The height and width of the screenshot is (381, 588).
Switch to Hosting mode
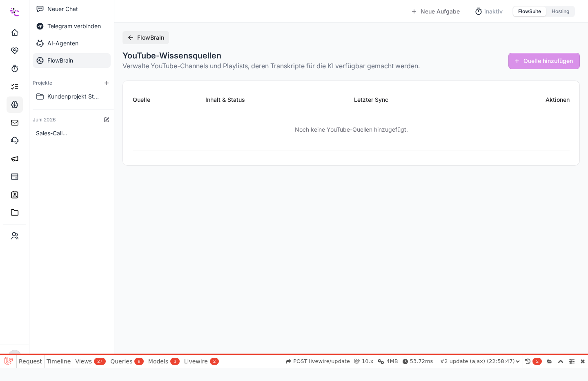pos(560,11)
